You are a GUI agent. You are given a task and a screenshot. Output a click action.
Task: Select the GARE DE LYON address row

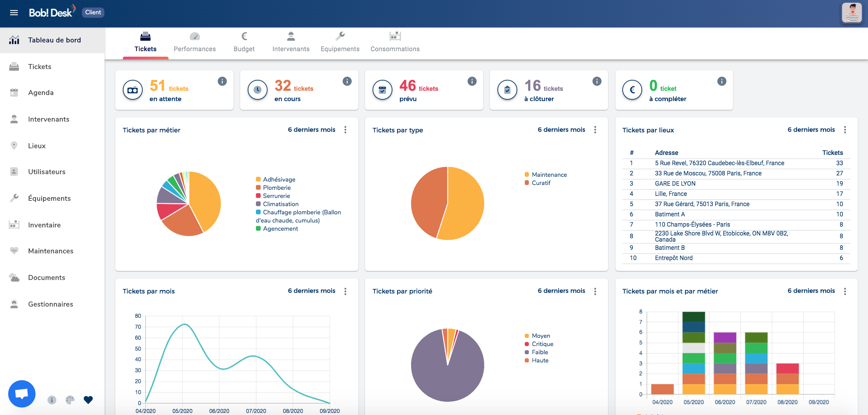[x=736, y=184]
